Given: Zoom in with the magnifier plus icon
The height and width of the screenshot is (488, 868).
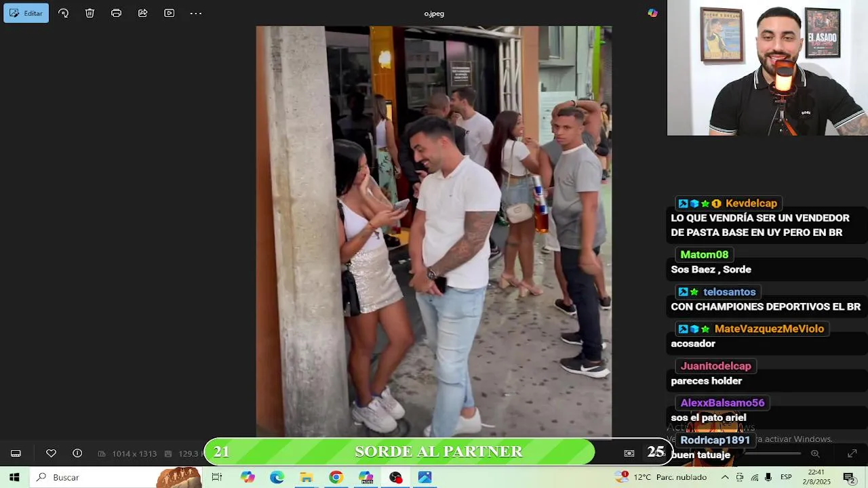Looking at the screenshot, I should coord(815,453).
